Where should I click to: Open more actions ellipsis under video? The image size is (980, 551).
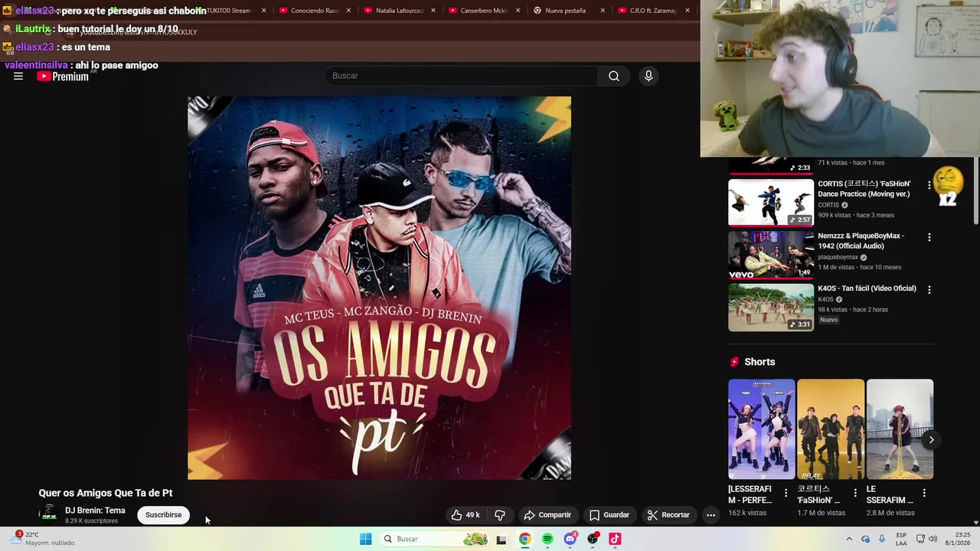click(x=710, y=515)
